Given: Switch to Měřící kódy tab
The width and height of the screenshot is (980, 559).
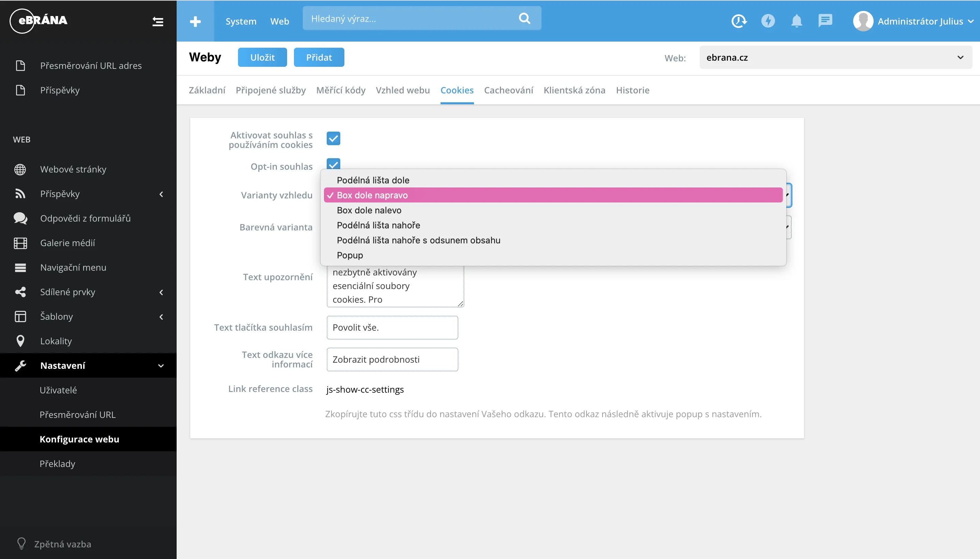Looking at the screenshot, I should pos(341,90).
